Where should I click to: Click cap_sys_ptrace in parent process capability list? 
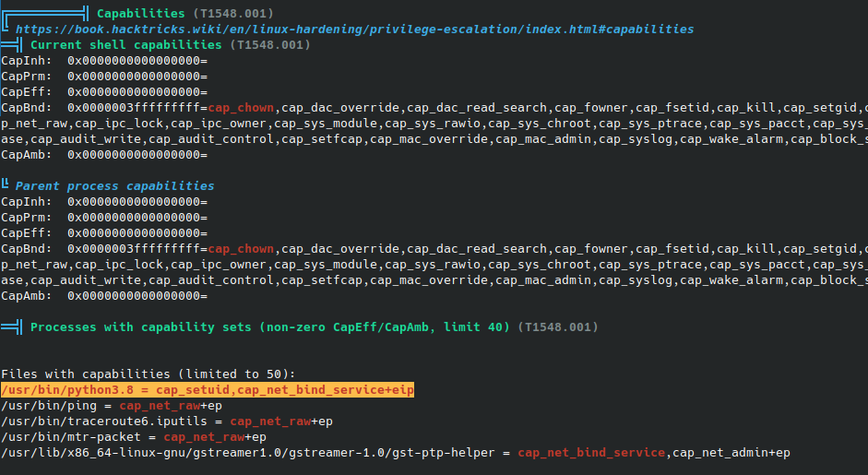tap(650, 264)
